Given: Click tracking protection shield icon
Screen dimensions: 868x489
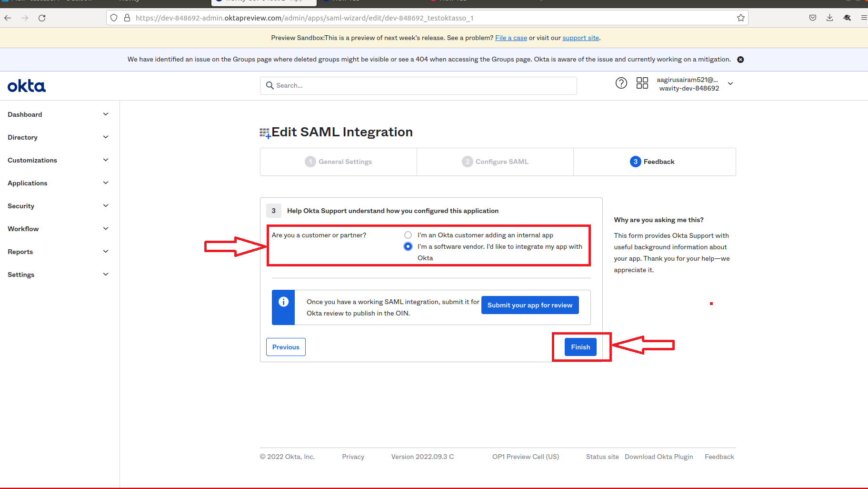Looking at the screenshot, I should [x=114, y=18].
